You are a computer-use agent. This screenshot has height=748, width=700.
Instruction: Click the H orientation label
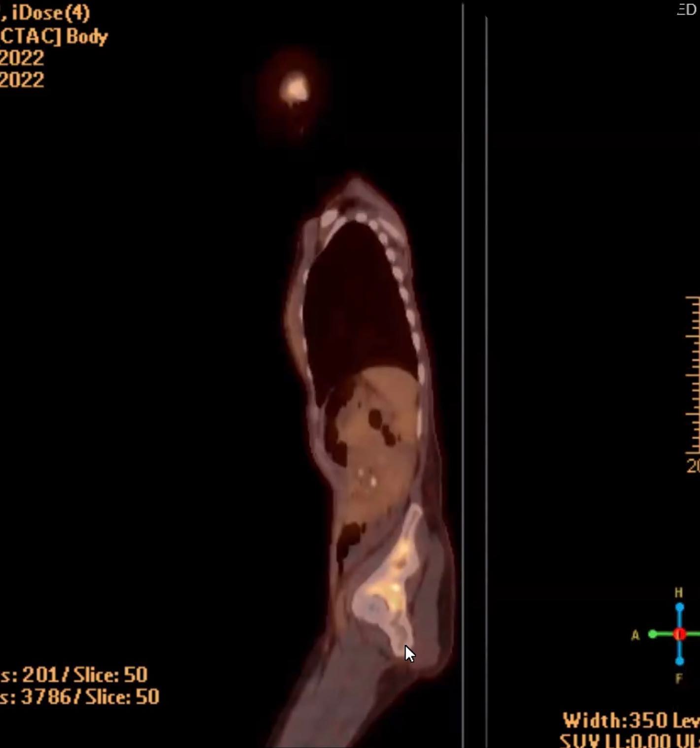(679, 592)
